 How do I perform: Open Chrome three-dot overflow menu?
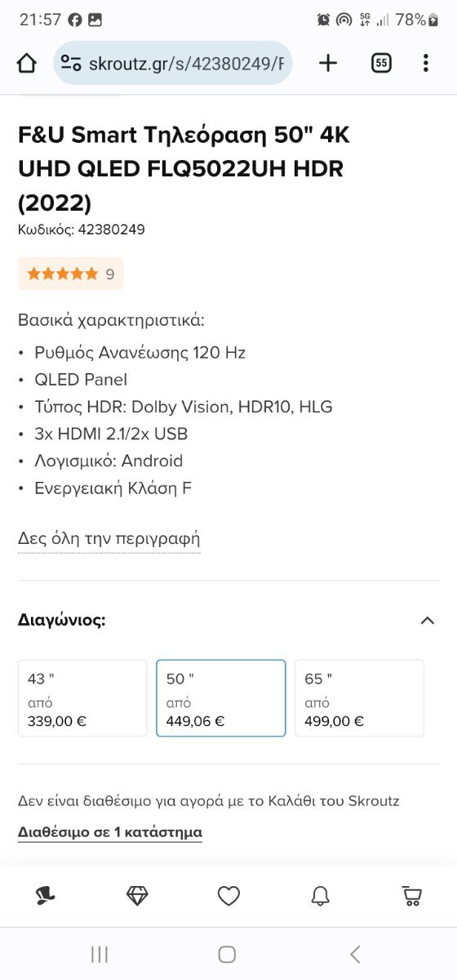coord(426,63)
